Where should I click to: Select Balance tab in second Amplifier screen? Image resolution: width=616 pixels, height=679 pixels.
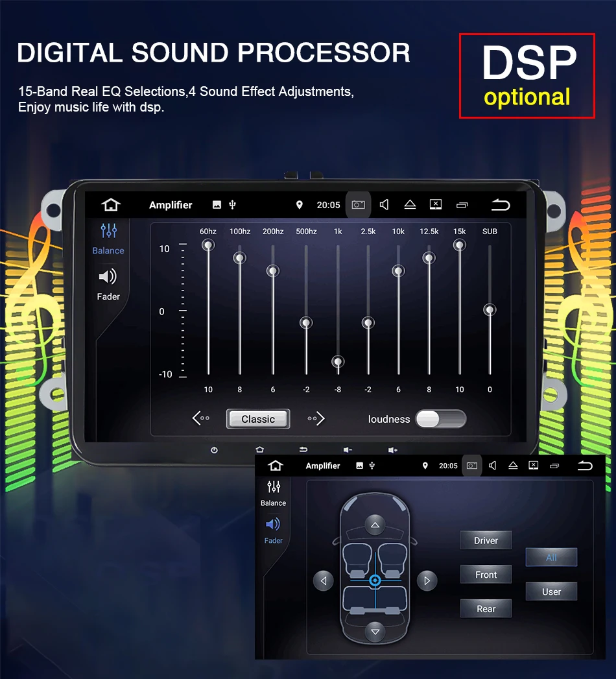click(273, 494)
